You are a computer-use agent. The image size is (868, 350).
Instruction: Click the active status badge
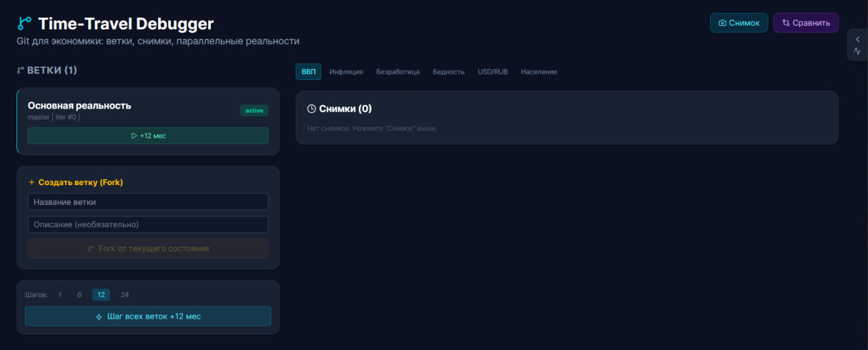coord(254,111)
